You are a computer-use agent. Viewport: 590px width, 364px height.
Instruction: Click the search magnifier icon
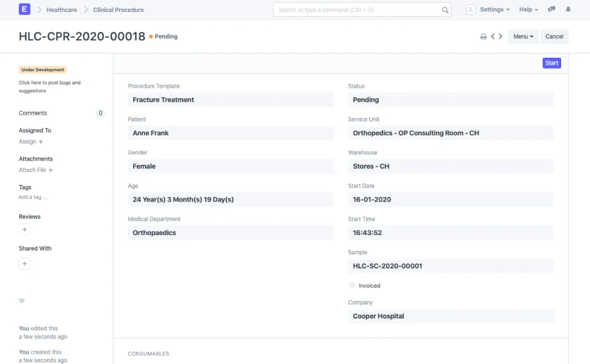445,9
